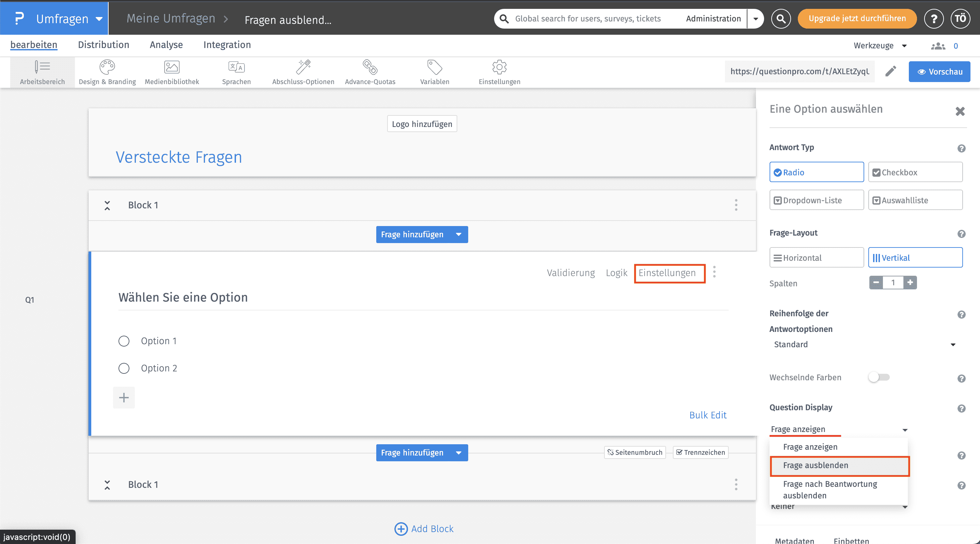Select the Option 1 radio button

point(124,341)
